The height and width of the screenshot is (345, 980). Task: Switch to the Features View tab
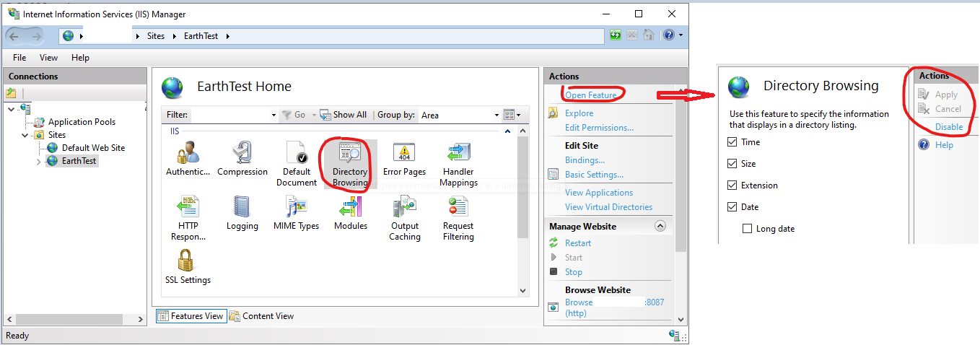[191, 315]
